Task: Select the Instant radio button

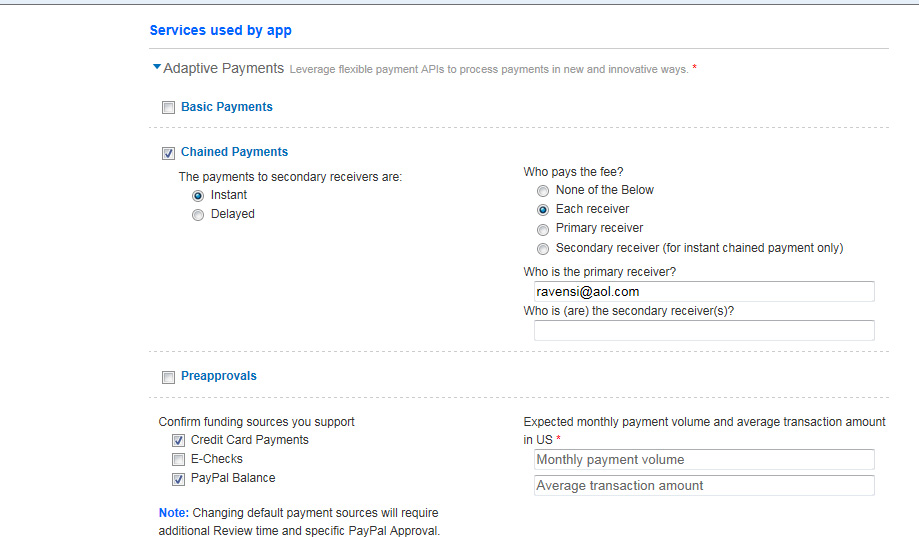Action: (x=198, y=196)
